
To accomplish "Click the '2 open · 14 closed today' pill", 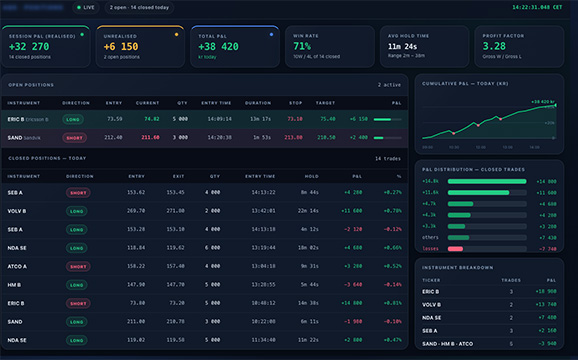I will [139, 7].
